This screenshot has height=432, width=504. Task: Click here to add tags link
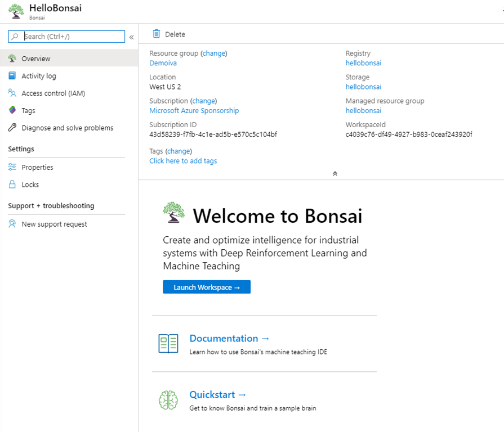(x=183, y=161)
